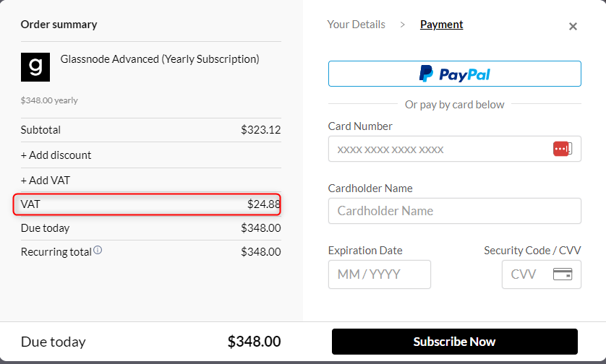Click the Subtotal row amount
The width and height of the screenshot is (606, 364).
(x=260, y=131)
